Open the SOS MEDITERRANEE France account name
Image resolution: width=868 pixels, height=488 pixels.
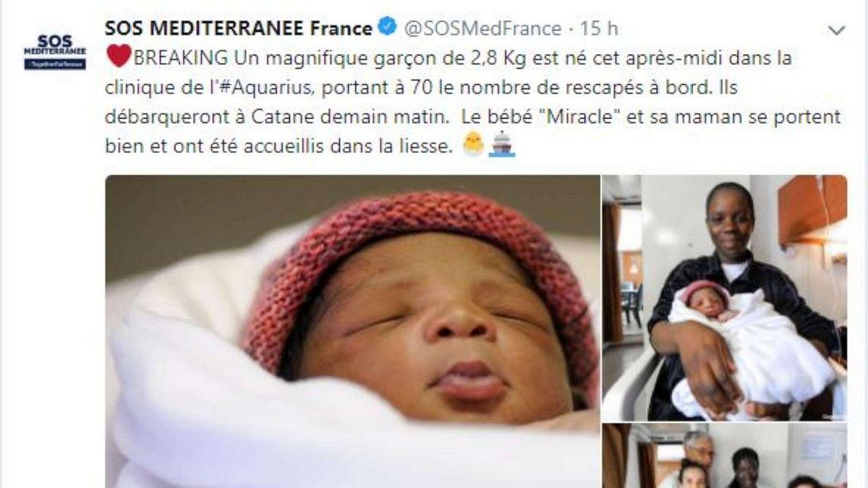point(239,28)
